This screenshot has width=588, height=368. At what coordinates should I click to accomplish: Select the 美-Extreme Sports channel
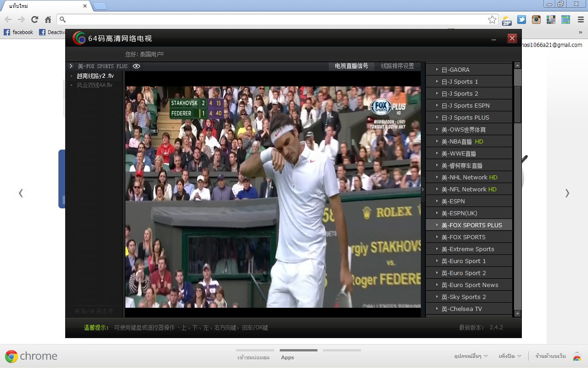click(469, 249)
